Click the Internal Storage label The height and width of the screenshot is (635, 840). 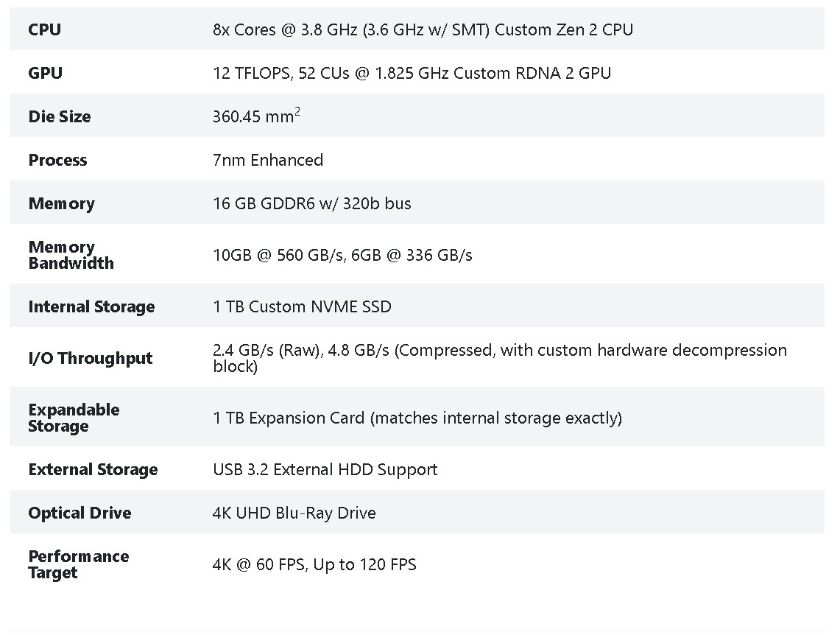91,306
